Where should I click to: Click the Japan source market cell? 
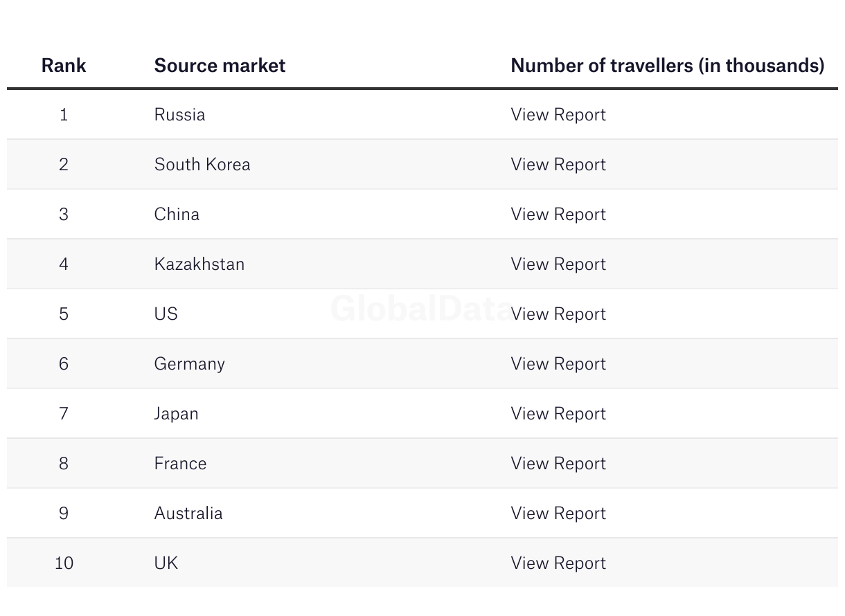(x=176, y=413)
